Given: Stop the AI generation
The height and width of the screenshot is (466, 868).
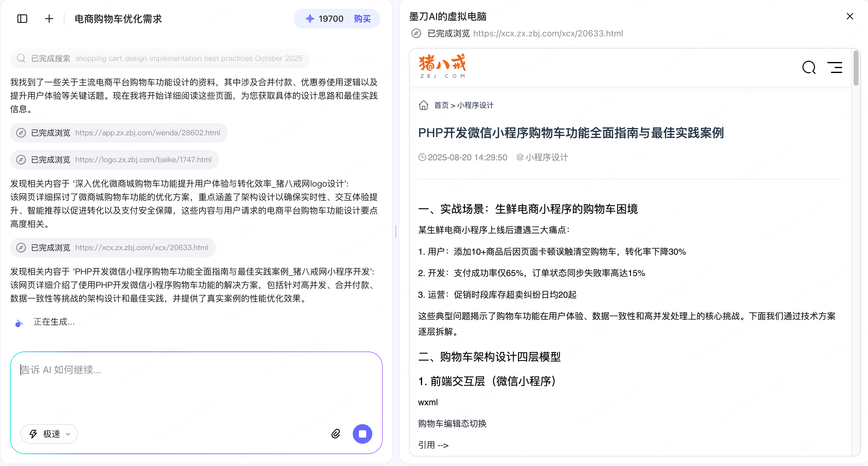Looking at the screenshot, I should (362, 434).
